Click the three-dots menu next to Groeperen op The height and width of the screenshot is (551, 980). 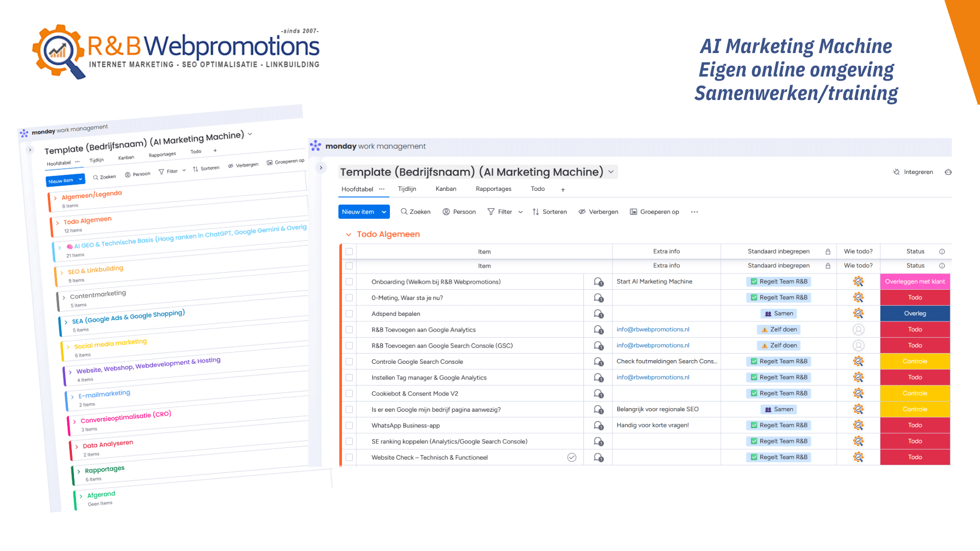[694, 212]
